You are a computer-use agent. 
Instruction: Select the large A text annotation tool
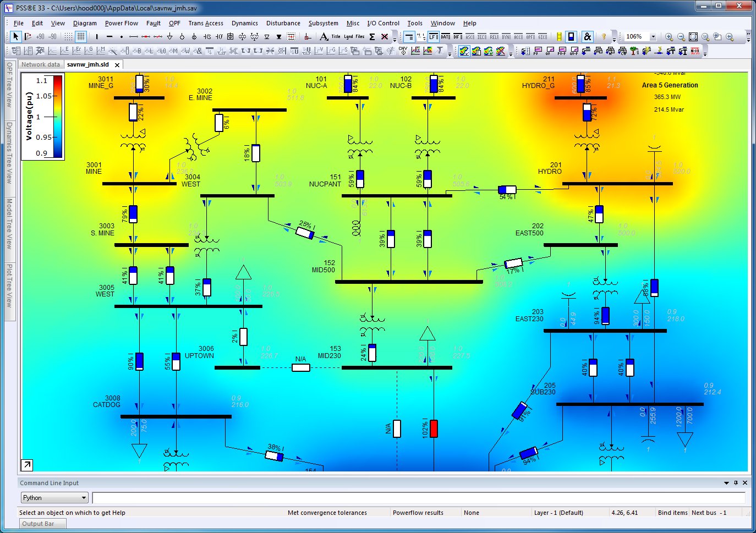point(324,37)
